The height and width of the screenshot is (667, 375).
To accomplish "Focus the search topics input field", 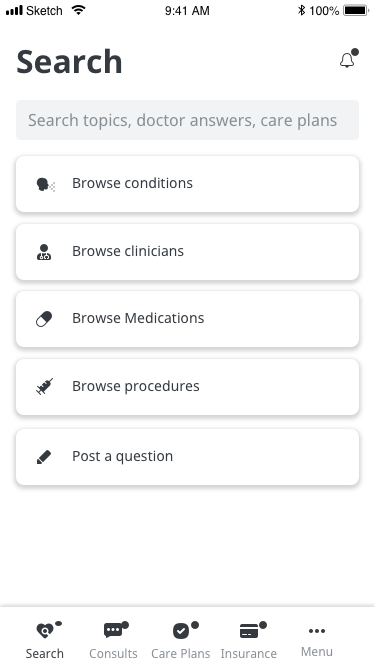I will (188, 120).
